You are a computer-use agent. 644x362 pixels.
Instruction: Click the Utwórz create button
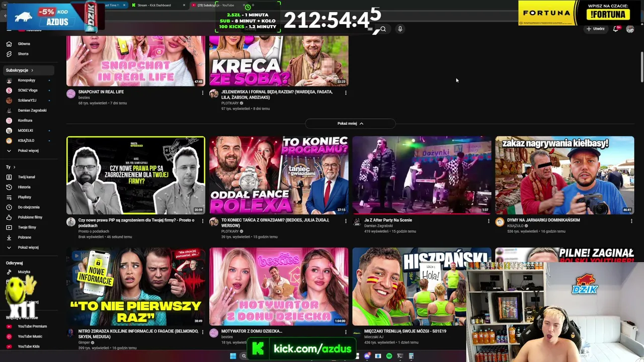pyautogui.click(x=596, y=29)
